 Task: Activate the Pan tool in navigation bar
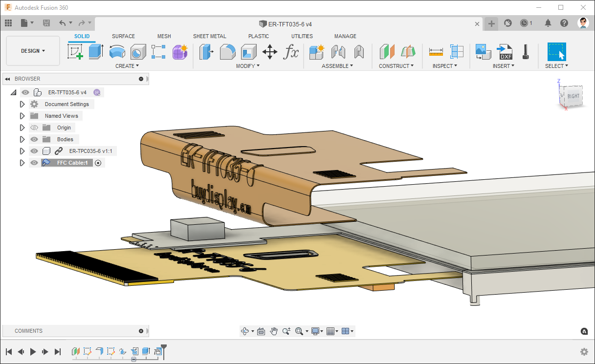[x=274, y=331]
